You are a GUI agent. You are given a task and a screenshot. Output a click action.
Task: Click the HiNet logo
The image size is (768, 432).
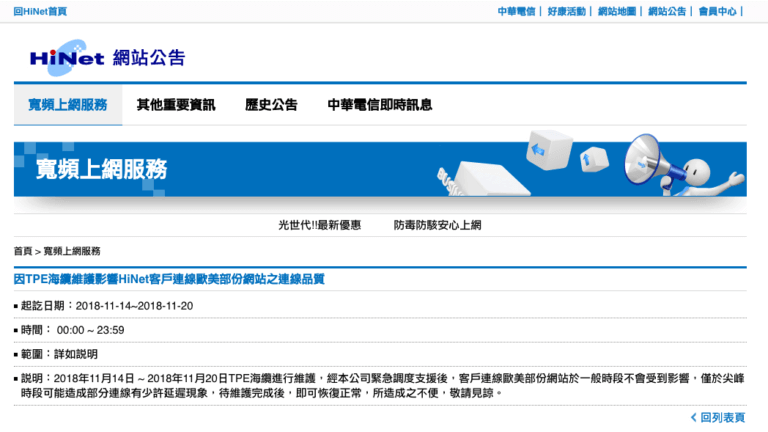pyautogui.click(x=67, y=58)
